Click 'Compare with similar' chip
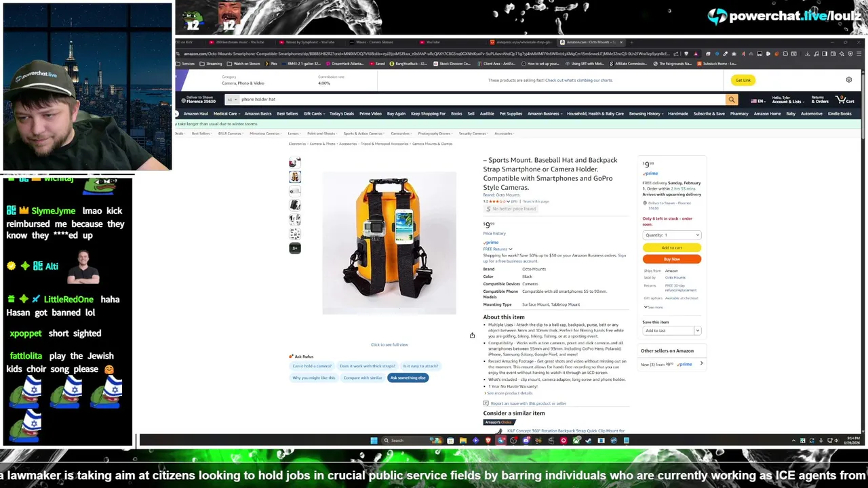The image size is (868, 488). (x=363, y=378)
